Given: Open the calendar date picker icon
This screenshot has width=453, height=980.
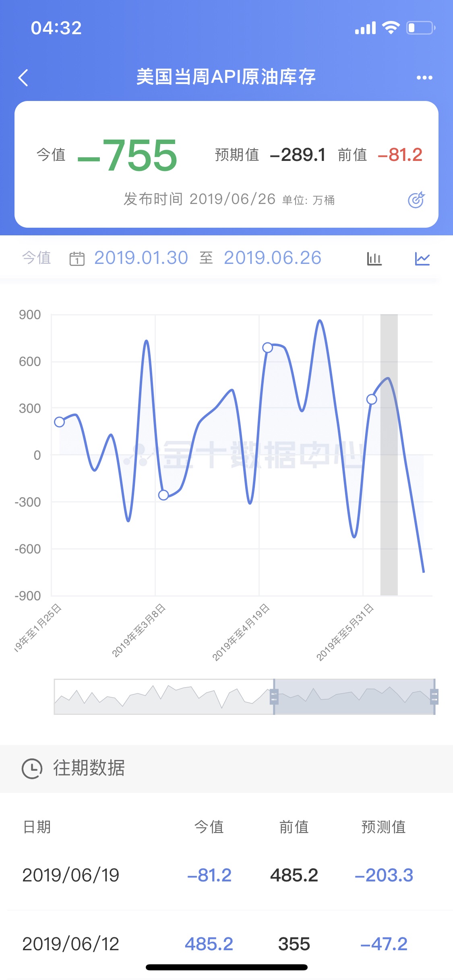Looking at the screenshot, I should click(77, 258).
